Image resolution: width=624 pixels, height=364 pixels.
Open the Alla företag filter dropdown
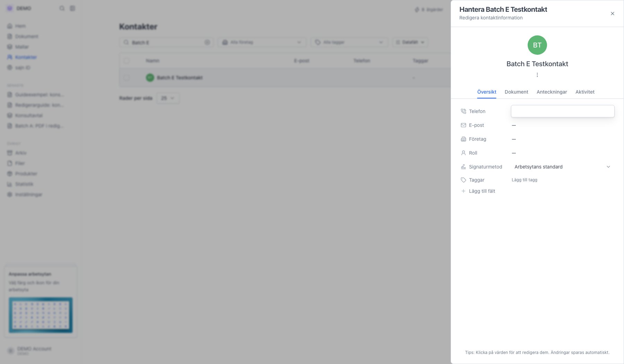coord(262,42)
